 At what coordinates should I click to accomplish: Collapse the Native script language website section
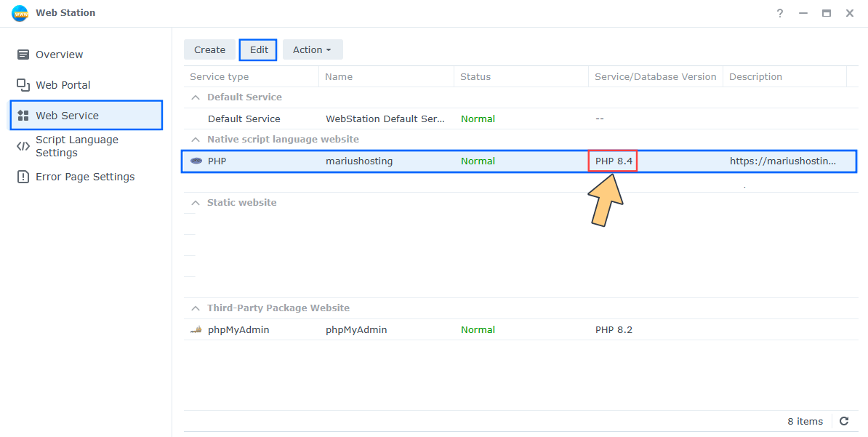click(195, 139)
